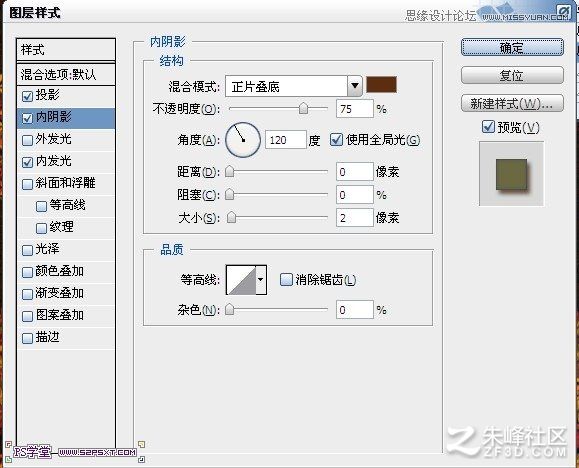Toggle the 预览 preview checkbox
Viewport: 579px width, 468px height.
[x=488, y=127]
